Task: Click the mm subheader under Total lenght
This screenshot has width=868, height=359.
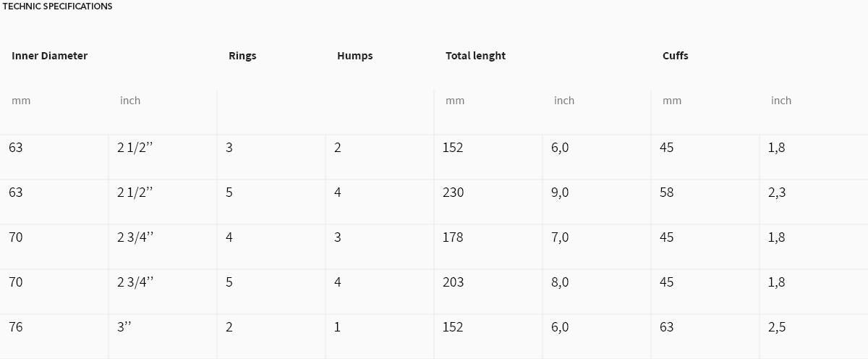Action: pos(455,101)
